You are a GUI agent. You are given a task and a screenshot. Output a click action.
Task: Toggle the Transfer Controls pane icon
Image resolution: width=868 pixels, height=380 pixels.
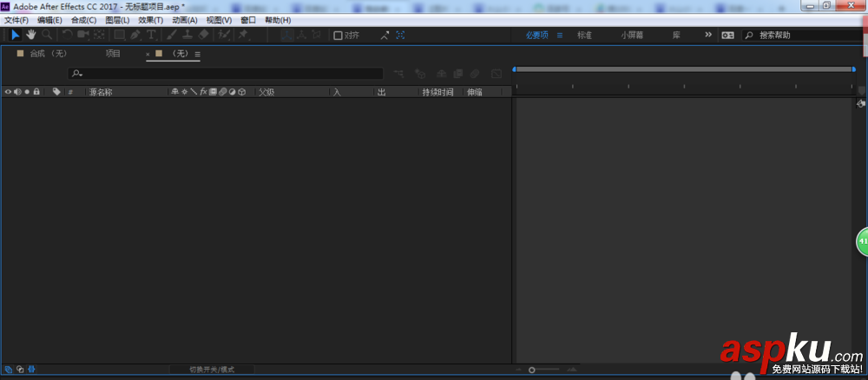pyautogui.click(x=20, y=370)
